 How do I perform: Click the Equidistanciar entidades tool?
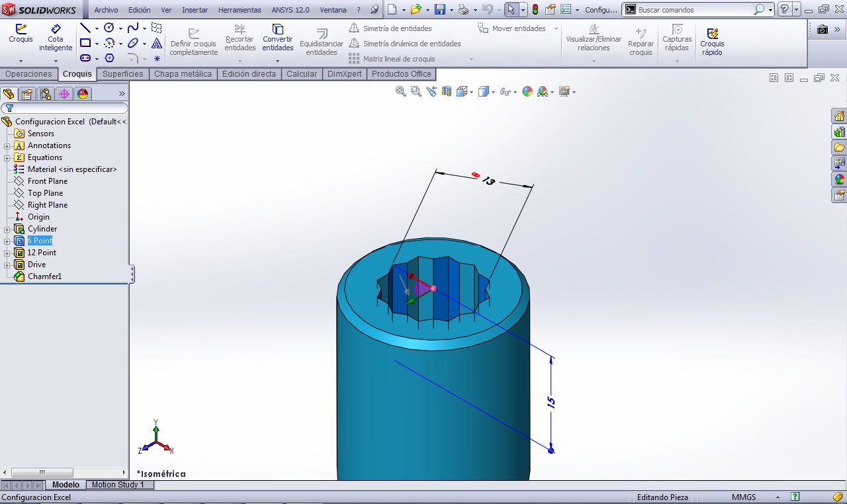(322, 43)
